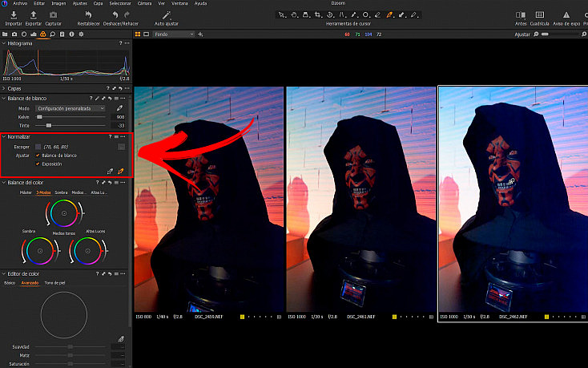Open the Batch gear tool tab
This screenshot has height=368, width=588.
click(81, 34)
